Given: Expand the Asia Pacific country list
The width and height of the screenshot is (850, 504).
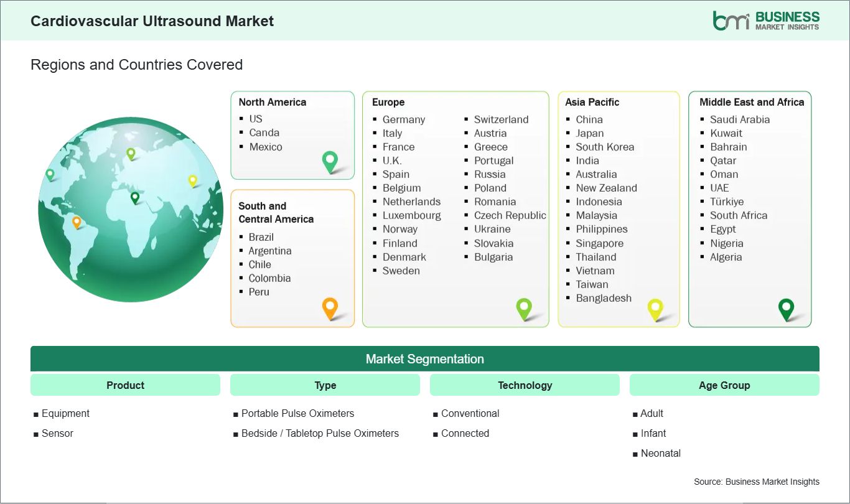Looking at the screenshot, I should (x=618, y=208).
